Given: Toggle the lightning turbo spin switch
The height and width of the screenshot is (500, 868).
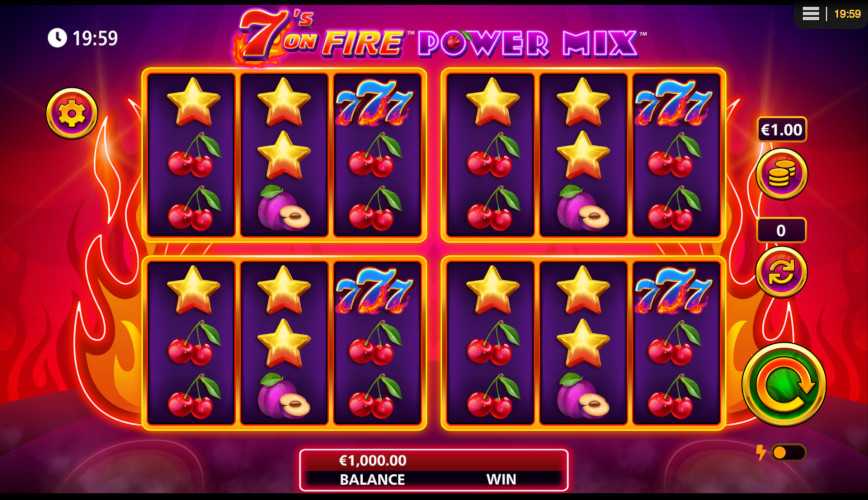Looking at the screenshot, I should pyautogui.click(x=789, y=453).
